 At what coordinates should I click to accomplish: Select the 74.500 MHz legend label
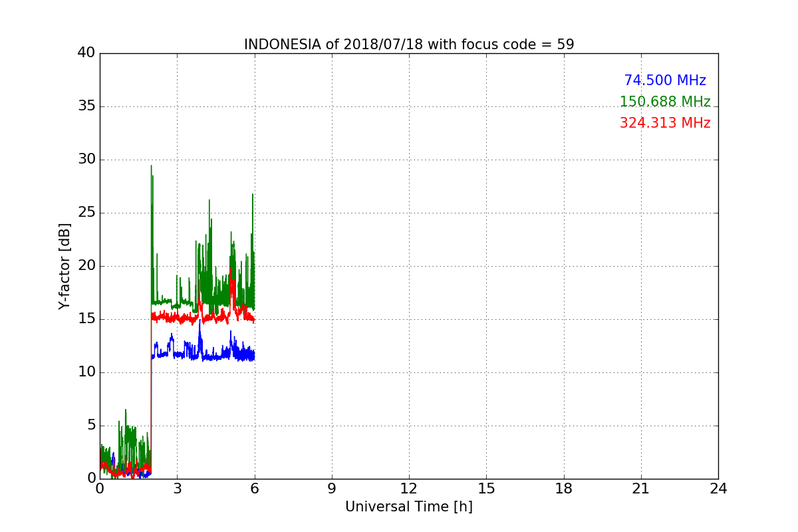click(x=665, y=80)
